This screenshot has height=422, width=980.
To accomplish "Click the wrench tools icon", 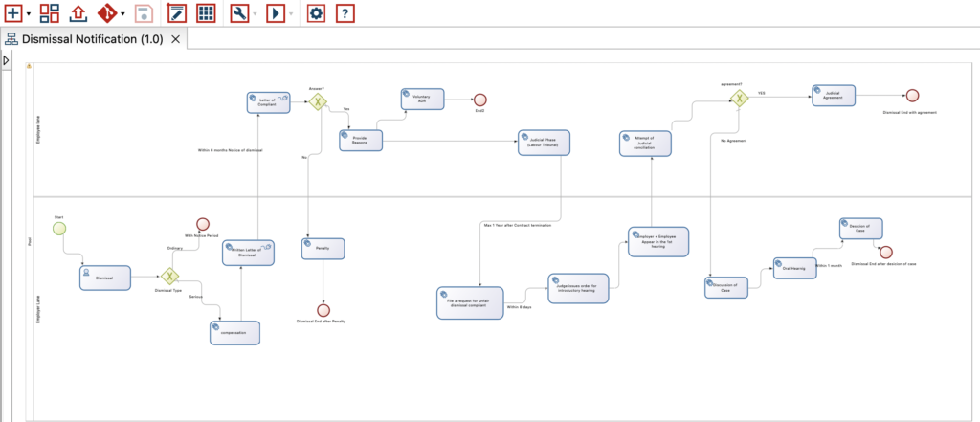I will click(x=240, y=13).
